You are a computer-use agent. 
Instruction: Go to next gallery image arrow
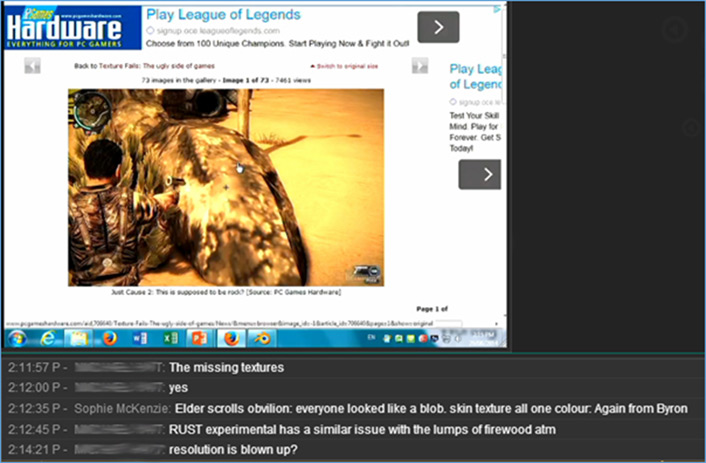click(420, 66)
